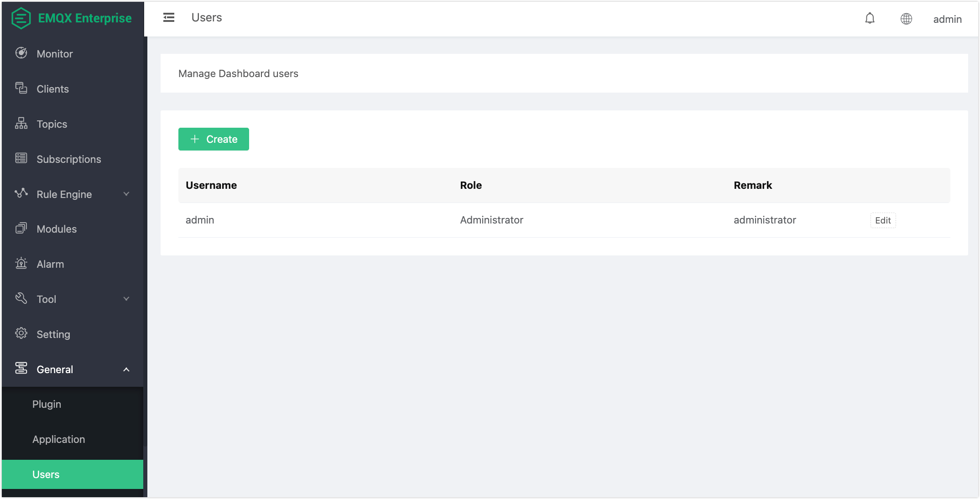The width and height of the screenshot is (980, 499).
Task: Click the Modules icon in sidebar
Action: pos(21,228)
